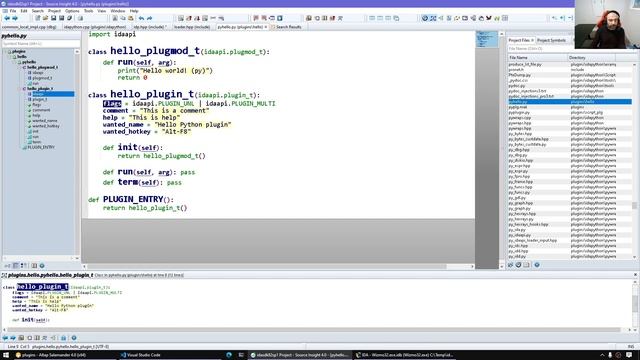Click the File Name column header
Viewport: 640px width, 360px height.
pos(537,58)
